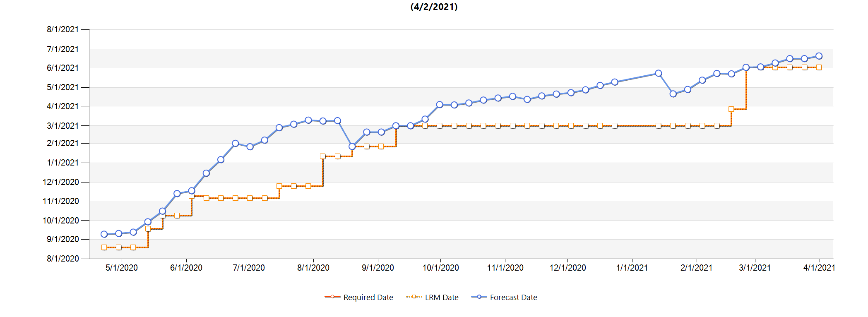
Task: Toggle the Required Date series label
Action: 368,298
